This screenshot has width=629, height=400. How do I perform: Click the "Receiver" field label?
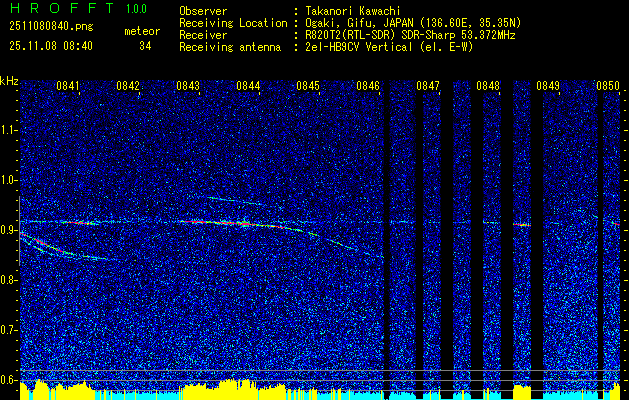click(x=203, y=35)
